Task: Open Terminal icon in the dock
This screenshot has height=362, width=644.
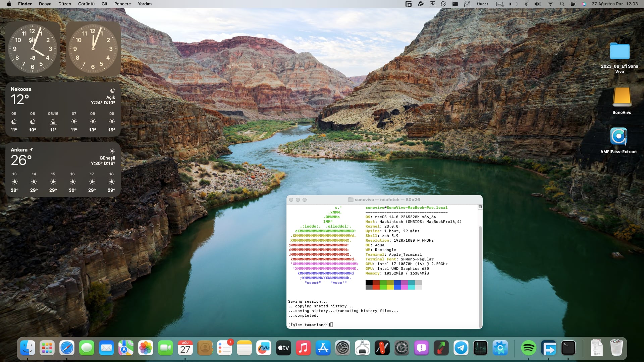Action: [x=569, y=348]
